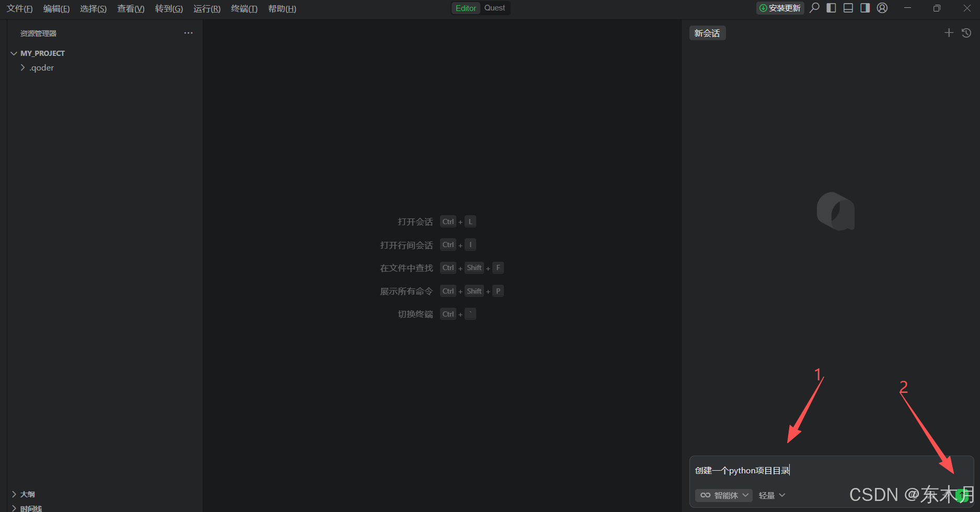Click the 打开行间会话 shortcut hint
980x512 pixels.
click(406, 245)
